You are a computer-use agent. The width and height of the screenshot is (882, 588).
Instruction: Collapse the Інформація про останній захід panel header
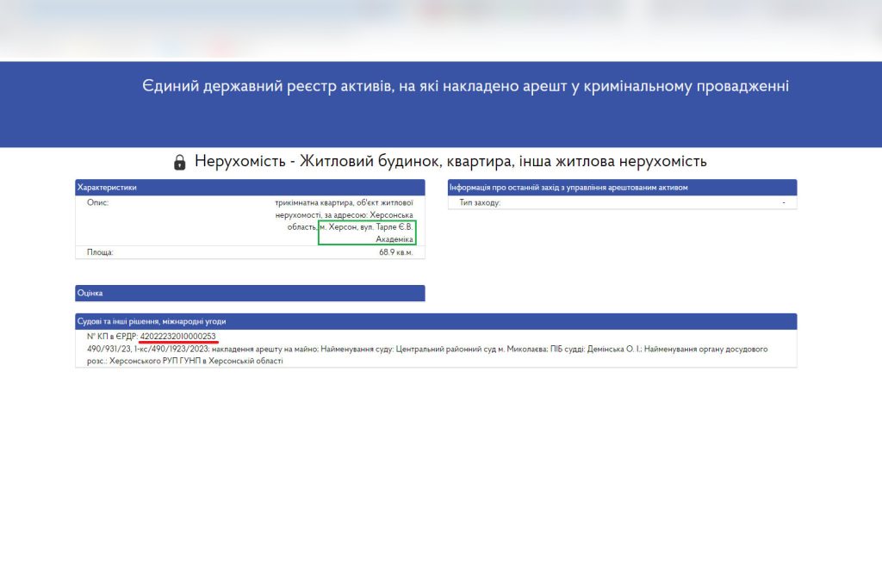click(x=622, y=187)
